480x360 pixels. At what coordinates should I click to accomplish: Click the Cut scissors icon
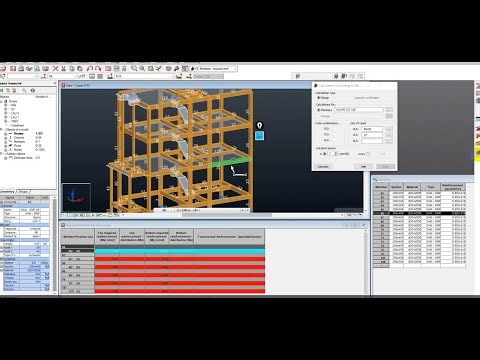click(63, 68)
